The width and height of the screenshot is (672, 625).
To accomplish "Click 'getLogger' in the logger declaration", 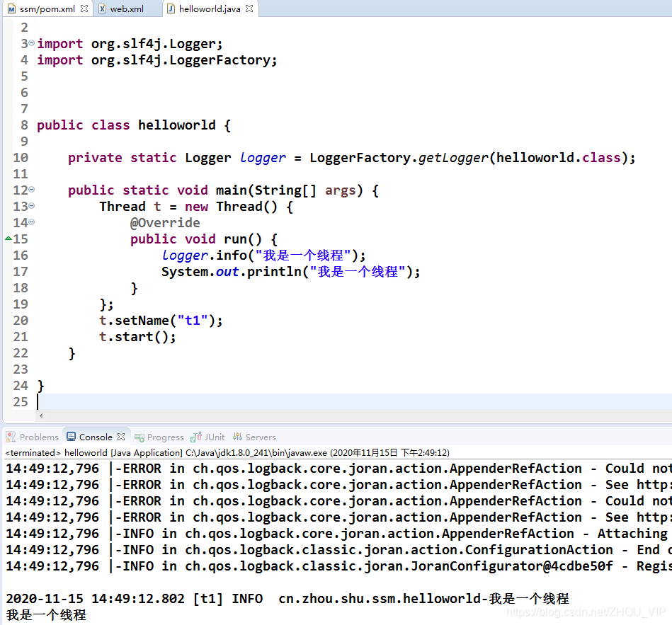I will pos(453,157).
